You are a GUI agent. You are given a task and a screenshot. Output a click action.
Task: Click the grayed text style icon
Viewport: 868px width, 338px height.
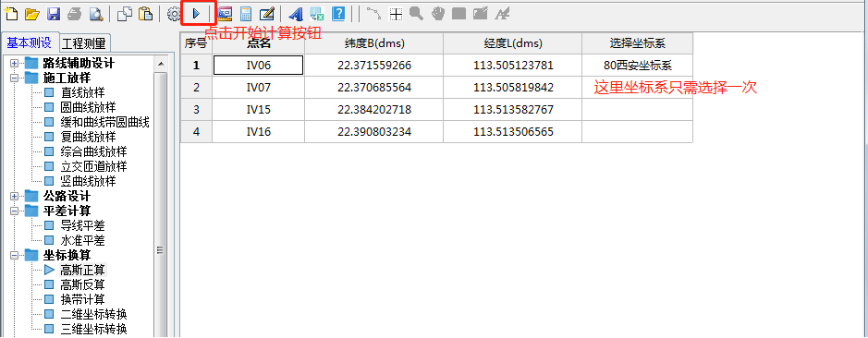coord(502,14)
